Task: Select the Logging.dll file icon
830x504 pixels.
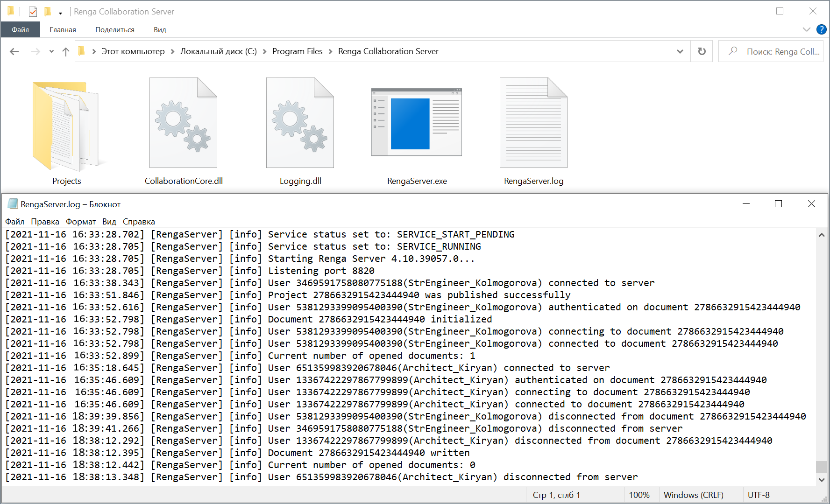Action: [300, 123]
